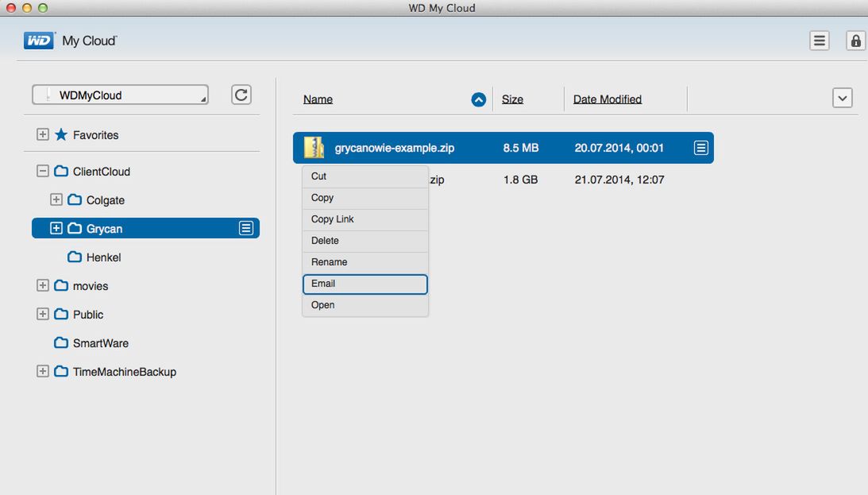
Task: Collapse the ClientCloud tree node
Action: coord(43,171)
